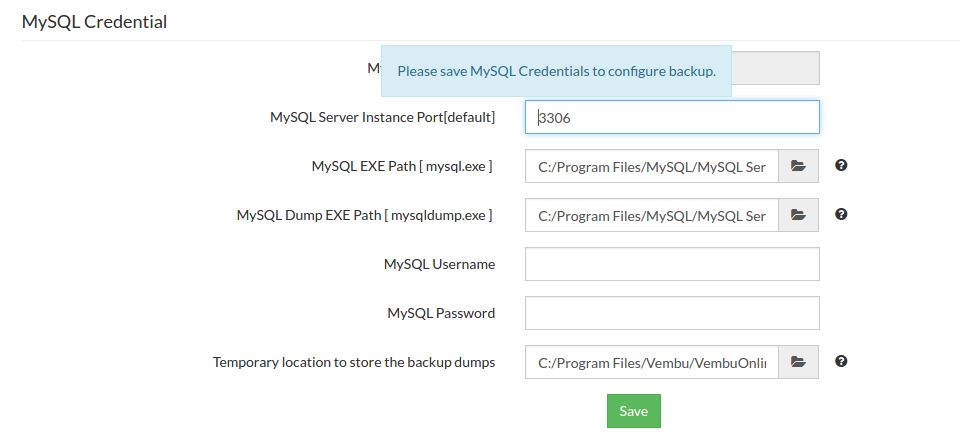Select the MySQL Username input field
The height and width of the screenshot is (433, 960).
(x=672, y=264)
